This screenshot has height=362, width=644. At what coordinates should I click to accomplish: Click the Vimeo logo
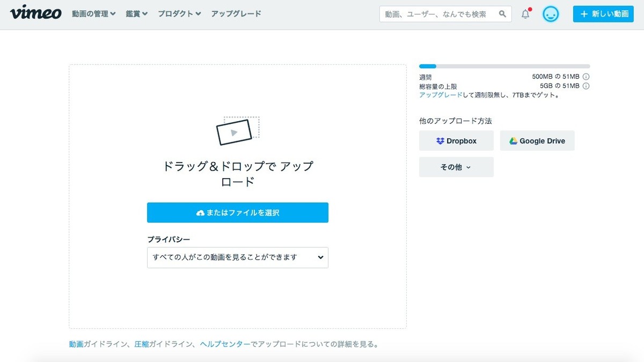35,13
